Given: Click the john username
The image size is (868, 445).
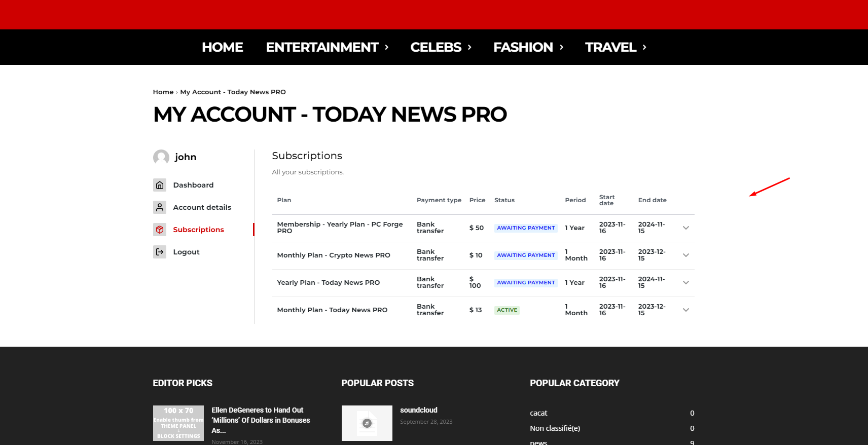Looking at the screenshot, I should pos(186,157).
